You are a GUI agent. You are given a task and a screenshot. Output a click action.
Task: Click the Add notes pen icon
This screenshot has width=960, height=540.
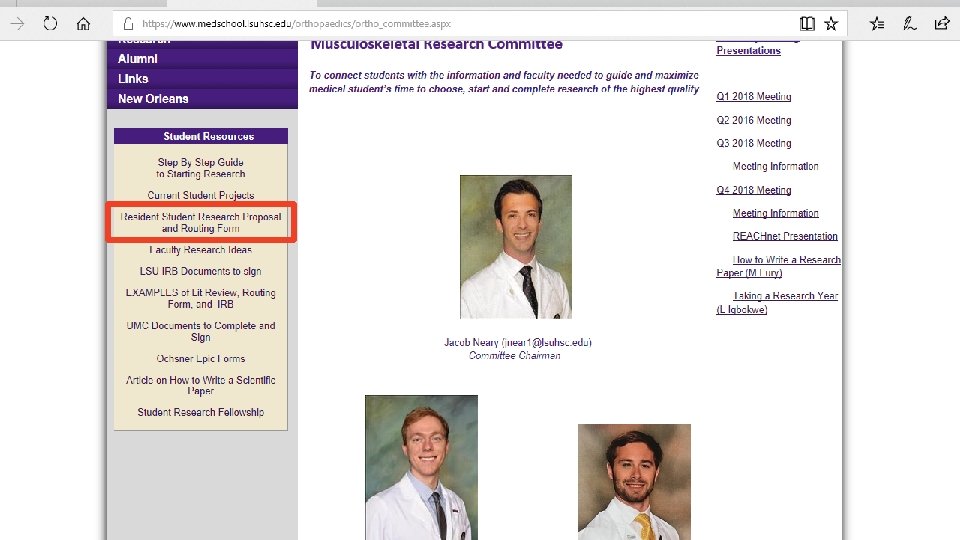tap(909, 24)
